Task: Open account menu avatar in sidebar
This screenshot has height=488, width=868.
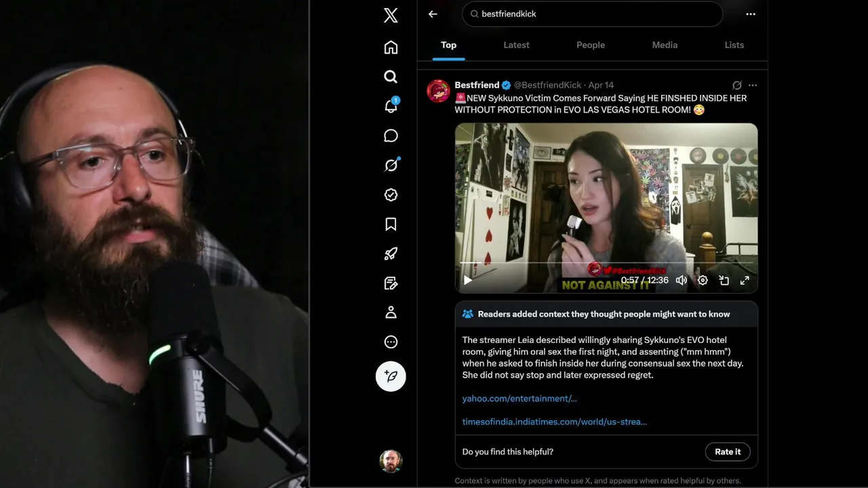Action: (x=391, y=461)
